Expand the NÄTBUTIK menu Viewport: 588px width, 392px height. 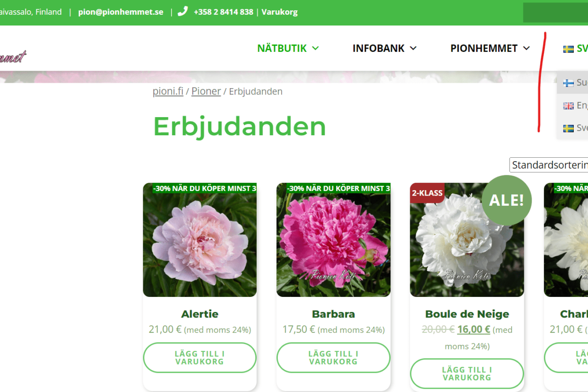click(288, 48)
